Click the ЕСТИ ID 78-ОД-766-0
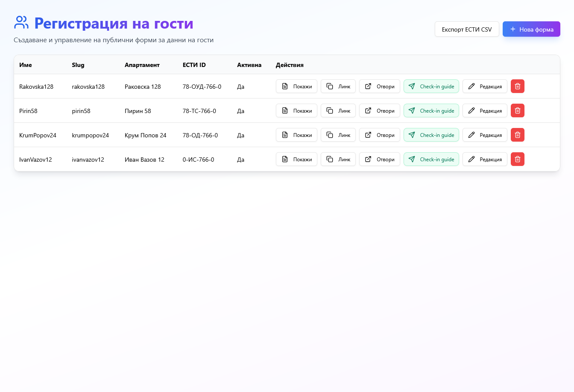The height and width of the screenshot is (392, 574). [200, 135]
